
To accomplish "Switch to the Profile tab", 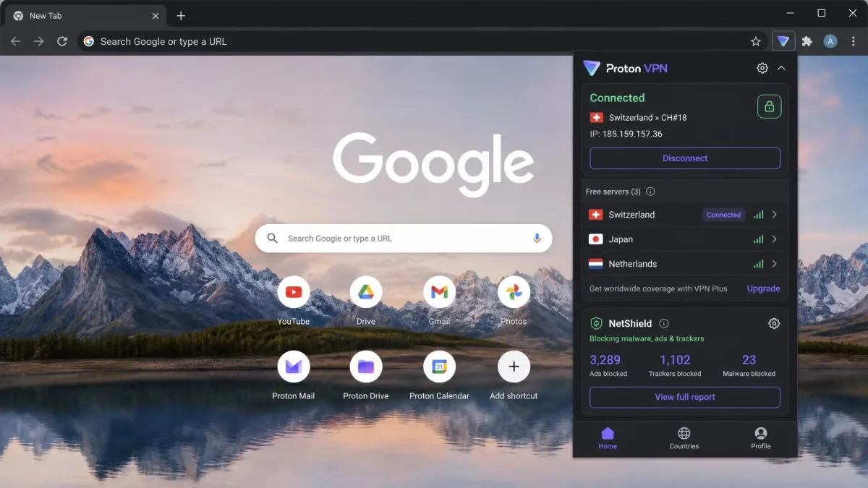I will (x=760, y=438).
